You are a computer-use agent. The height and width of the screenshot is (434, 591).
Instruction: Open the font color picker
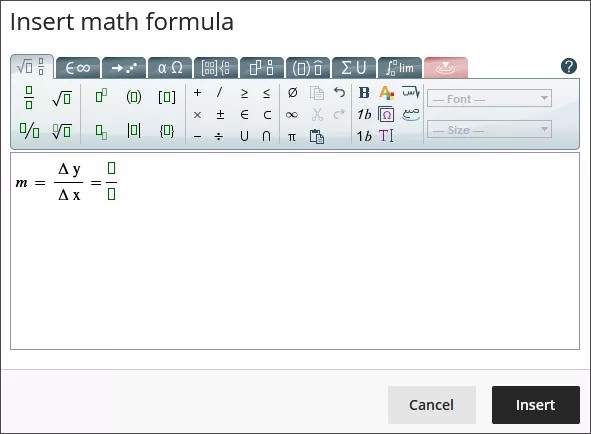tap(386, 92)
